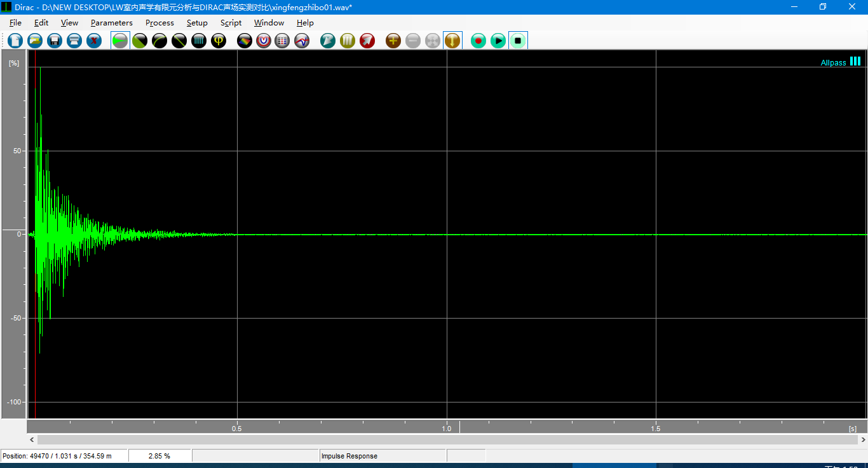Open the Script menu

tap(231, 23)
